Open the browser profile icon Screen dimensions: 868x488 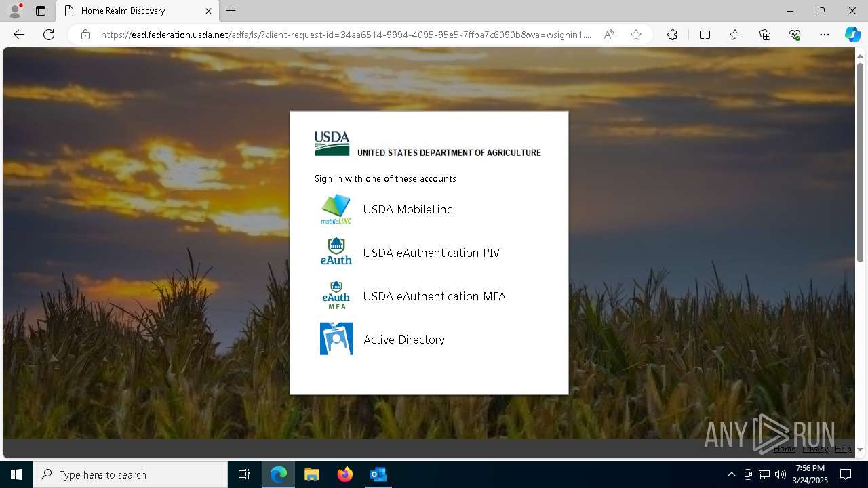14,11
